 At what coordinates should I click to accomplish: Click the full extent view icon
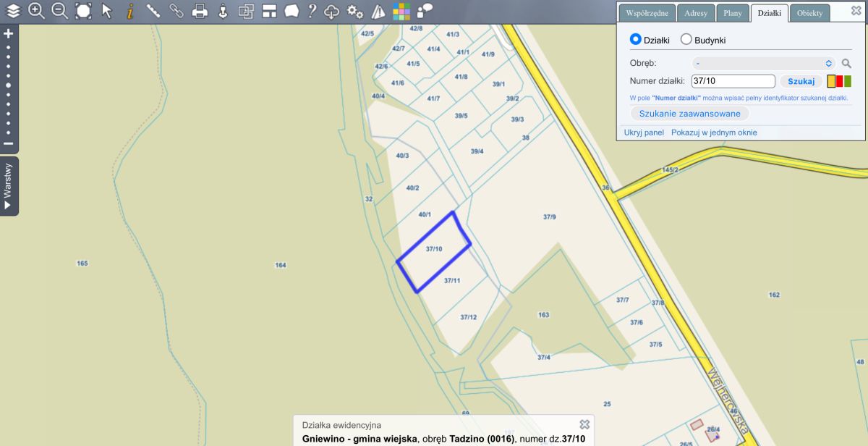[84, 11]
